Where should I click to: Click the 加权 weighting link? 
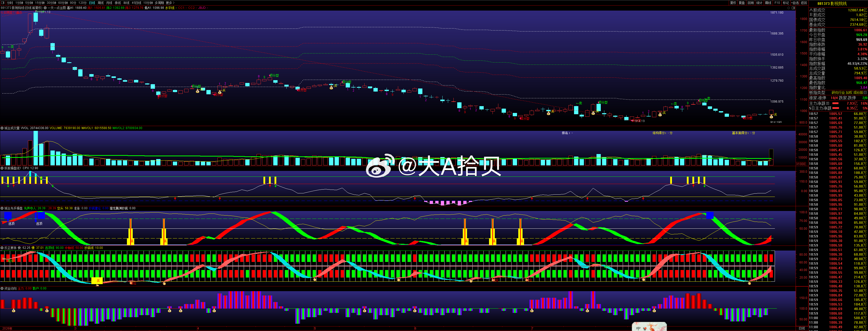849,93
